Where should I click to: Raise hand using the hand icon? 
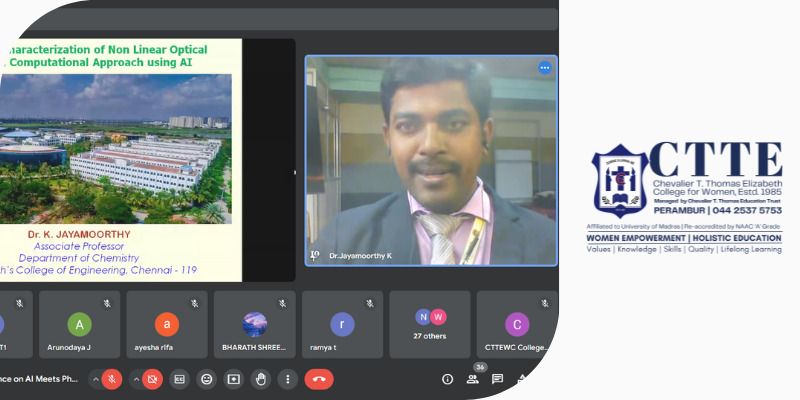pos(261,379)
